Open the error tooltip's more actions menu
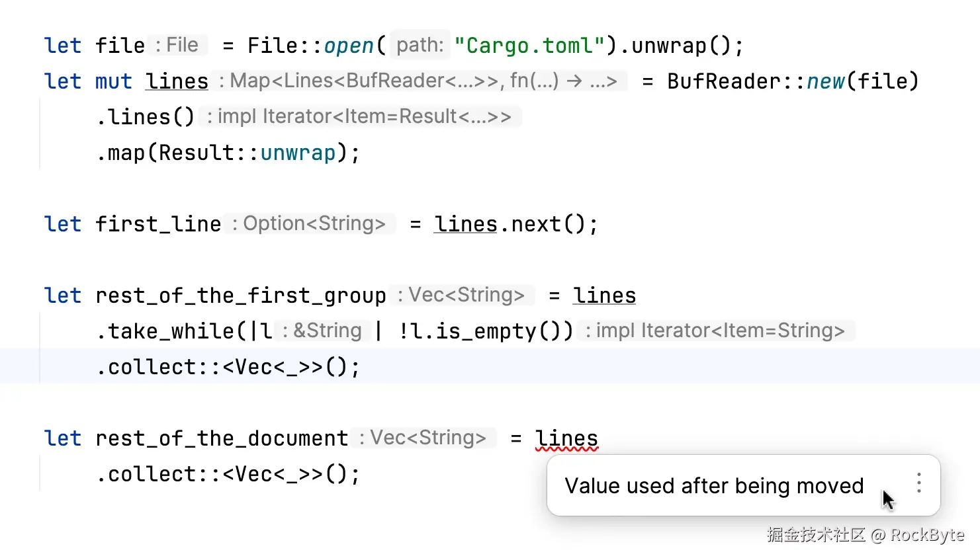 click(x=918, y=485)
